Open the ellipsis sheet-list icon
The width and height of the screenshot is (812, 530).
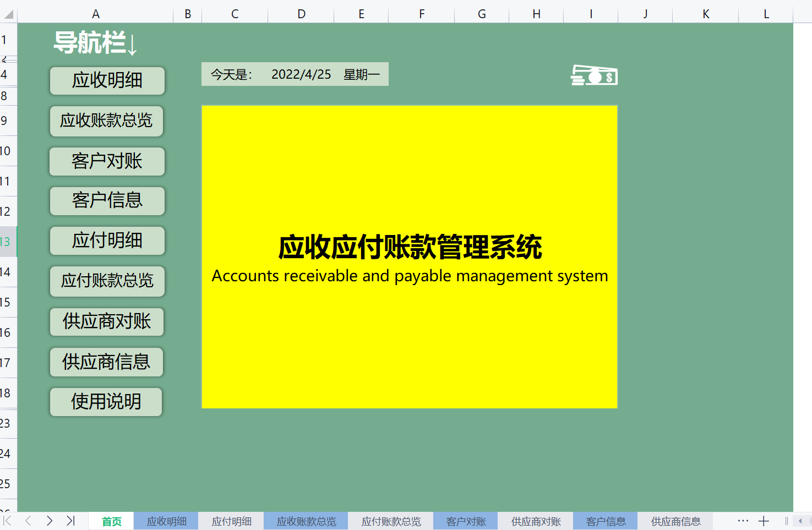coord(743,521)
